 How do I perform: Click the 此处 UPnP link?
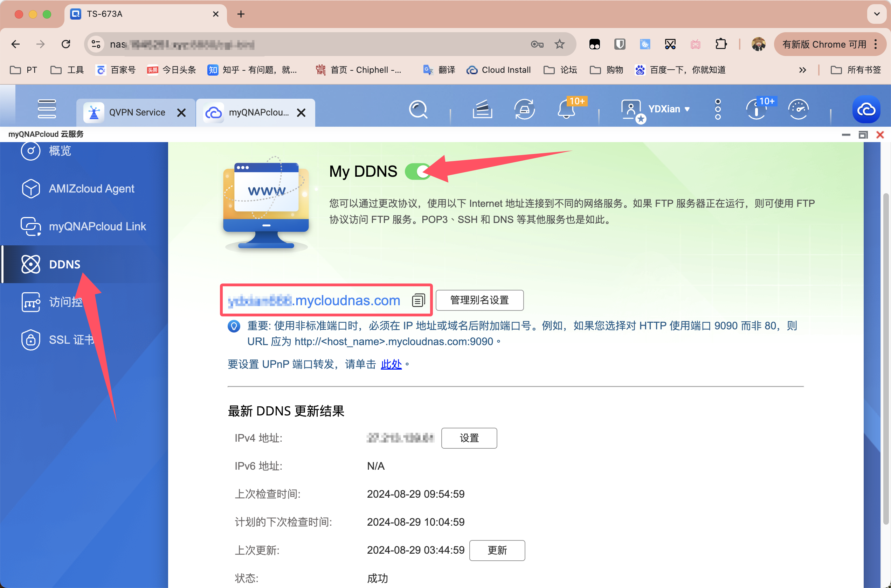[391, 364]
